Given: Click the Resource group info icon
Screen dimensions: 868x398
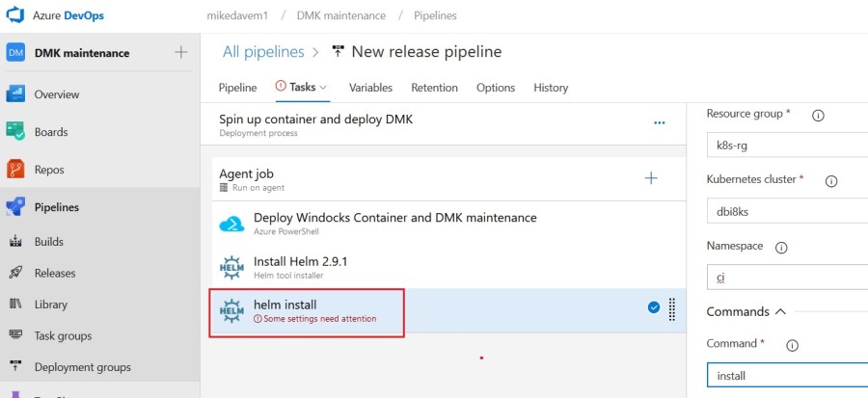Looking at the screenshot, I should pyautogui.click(x=818, y=115).
